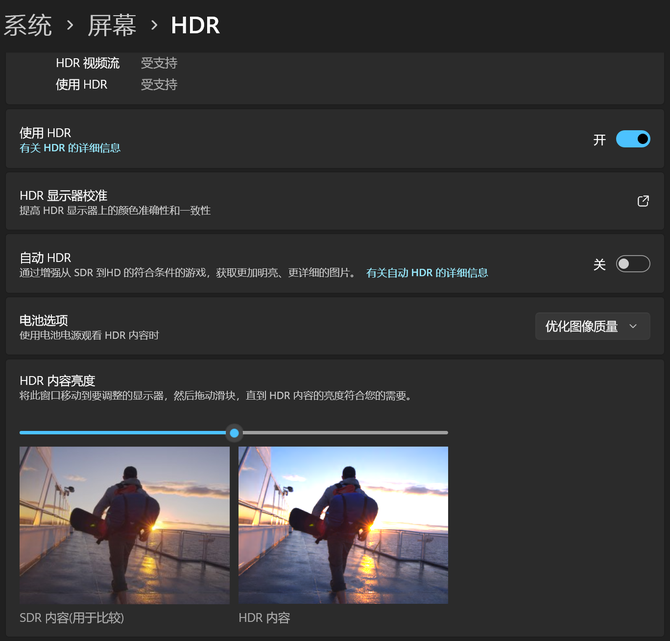Click 使用电池电源观看 HDR 内容时 description
Image resolution: width=670 pixels, height=641 pixels.
pos(89,335)
